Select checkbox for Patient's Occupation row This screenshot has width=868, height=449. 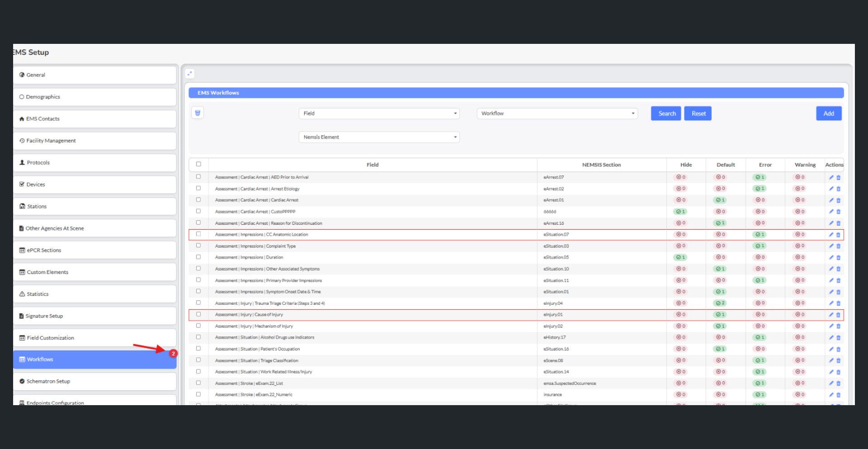tap(198, 349)
